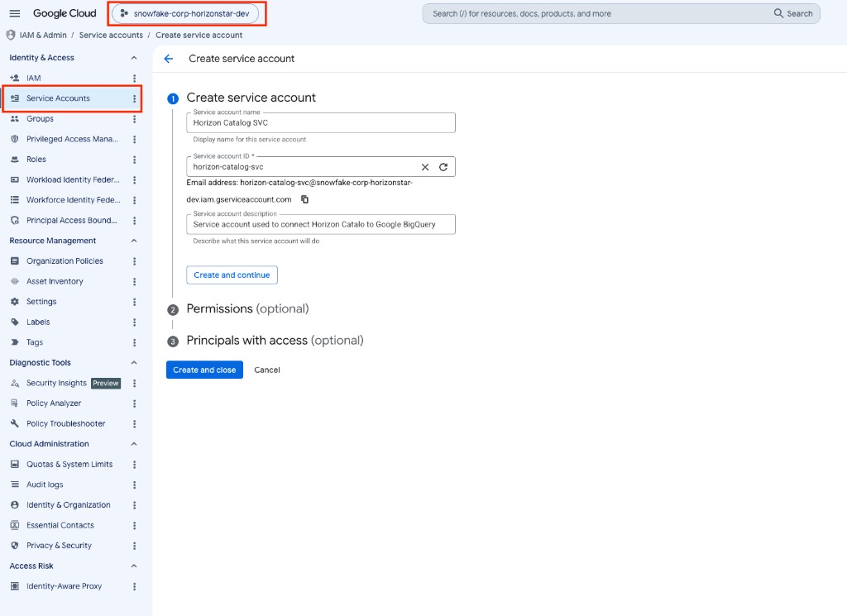Click the Privacy & Security shield icon
The width and height of the screenshot is (847, 616).
pos(15,546)
